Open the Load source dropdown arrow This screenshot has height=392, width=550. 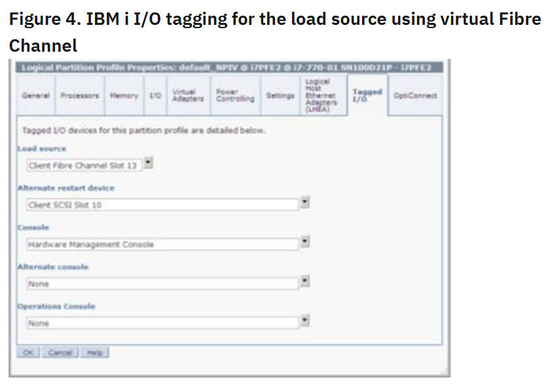point(149,163)
